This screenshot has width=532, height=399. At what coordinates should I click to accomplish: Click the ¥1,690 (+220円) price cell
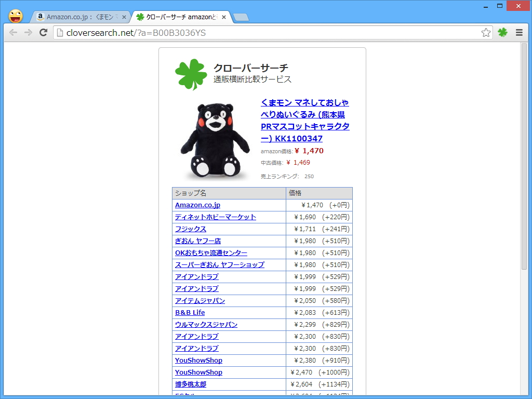pos(320,217)
